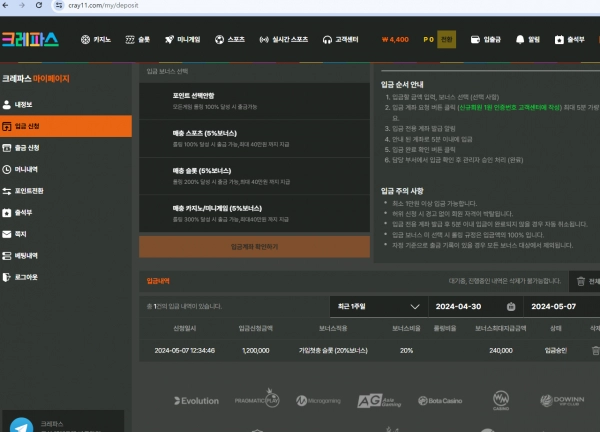Click the 입금내역 section header

(158, 281)
